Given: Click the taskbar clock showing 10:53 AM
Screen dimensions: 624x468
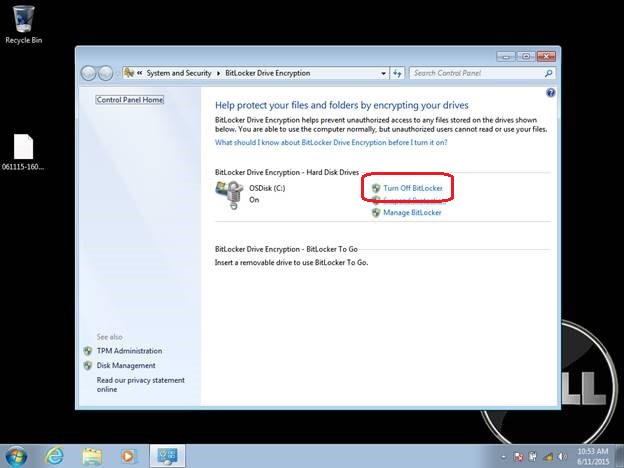Looking at the screenshot, I should point(593,456).
